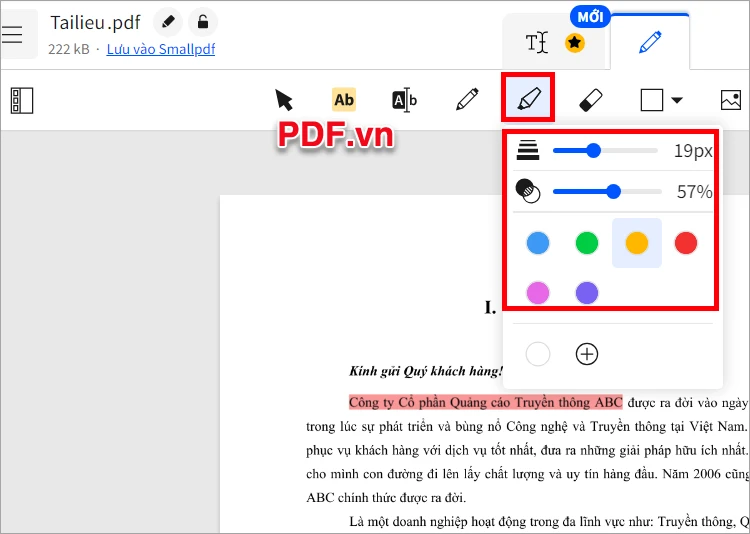Rename file with the pencil icon

168,22
